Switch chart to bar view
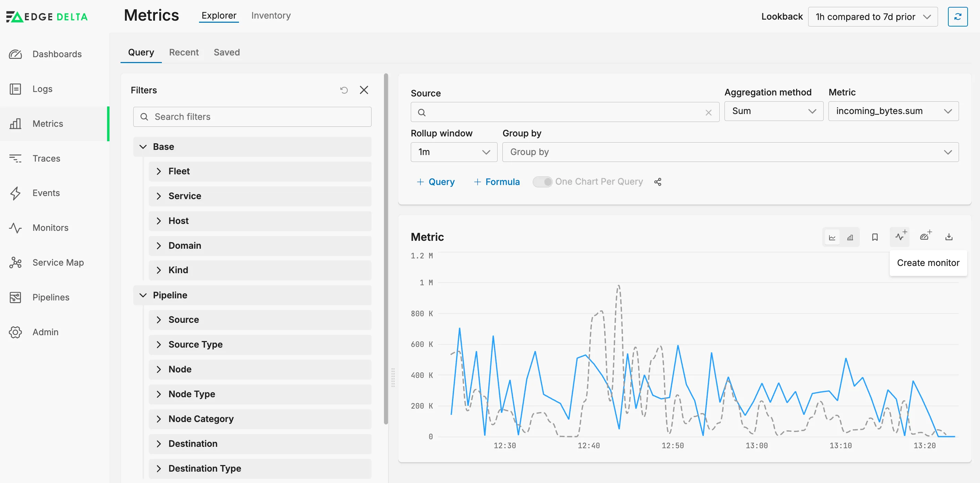Screen dimensions: 980x483 pyautogui.click(x=850, y=237)
